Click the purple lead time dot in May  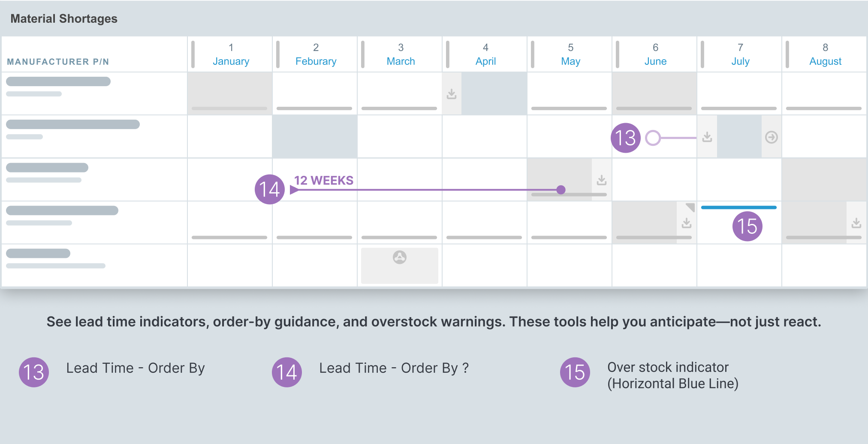(x=561, y=190)
